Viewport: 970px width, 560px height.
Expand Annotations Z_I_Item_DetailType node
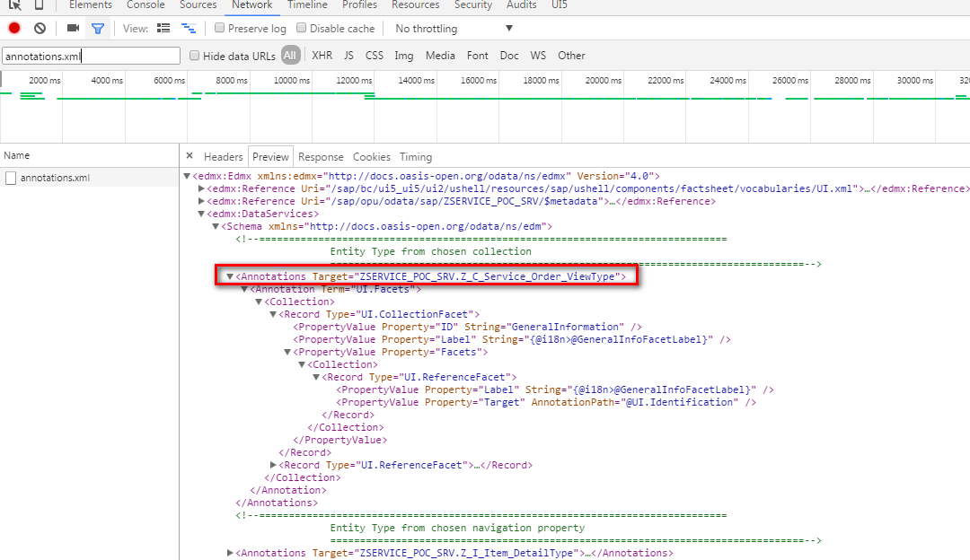pyautogui.click(x=230, y=553)
